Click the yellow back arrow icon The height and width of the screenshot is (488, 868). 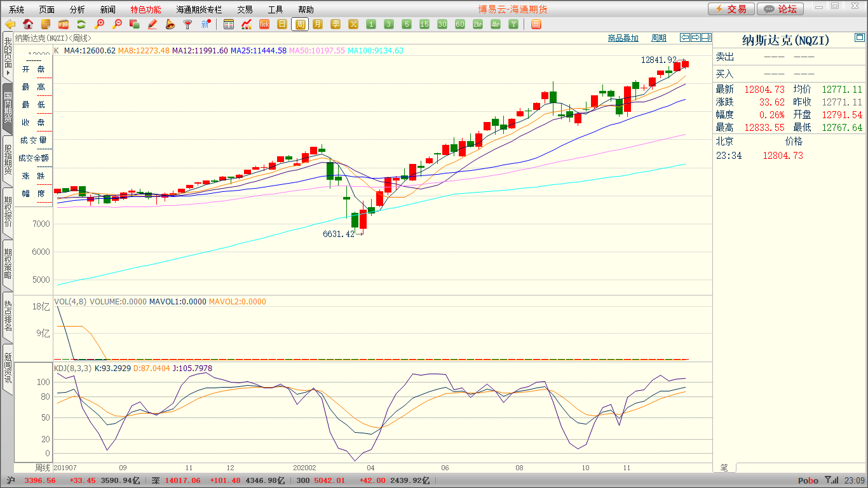tap(10, 24)
